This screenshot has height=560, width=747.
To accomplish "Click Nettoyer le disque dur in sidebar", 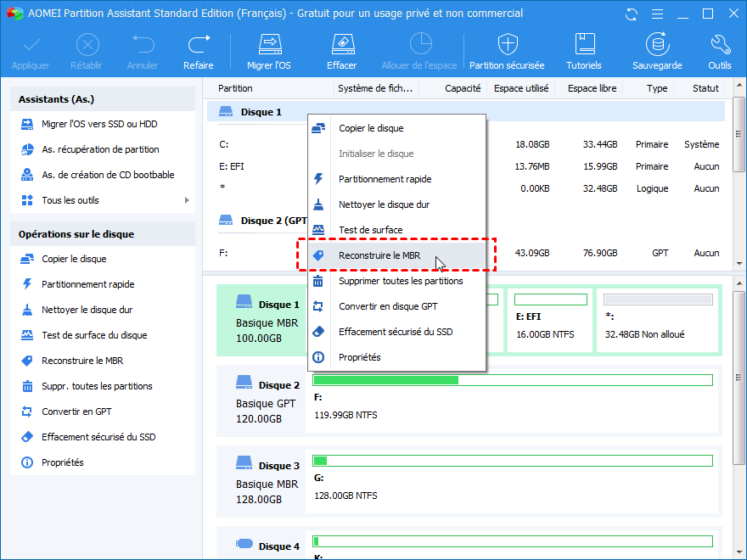I will pos(87,310).
